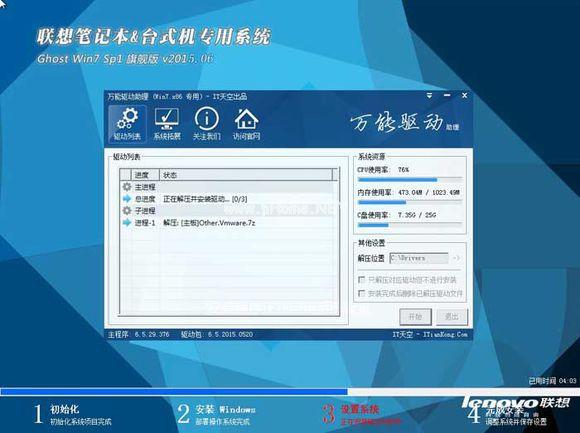
Task: Click the C盘使用率 progress bar
Action: click(x=410, y=225)
